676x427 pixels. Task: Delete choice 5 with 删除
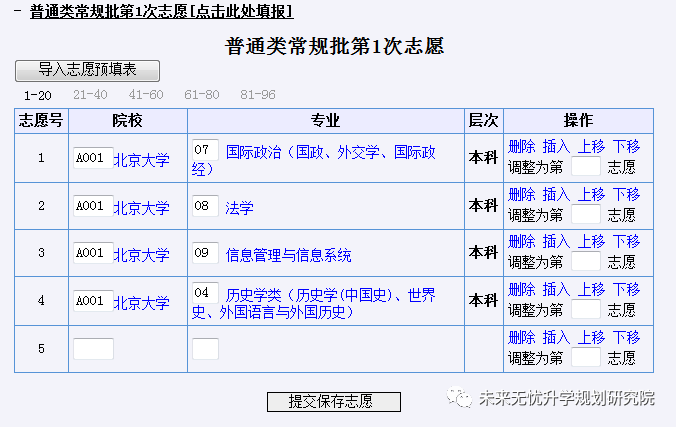(x=522, y=337)
